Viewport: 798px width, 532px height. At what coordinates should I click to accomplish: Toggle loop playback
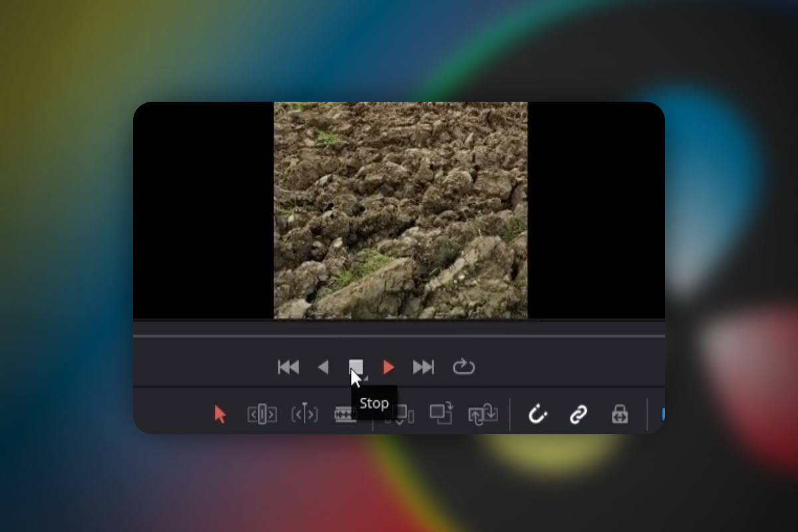(x=464, y=367)
